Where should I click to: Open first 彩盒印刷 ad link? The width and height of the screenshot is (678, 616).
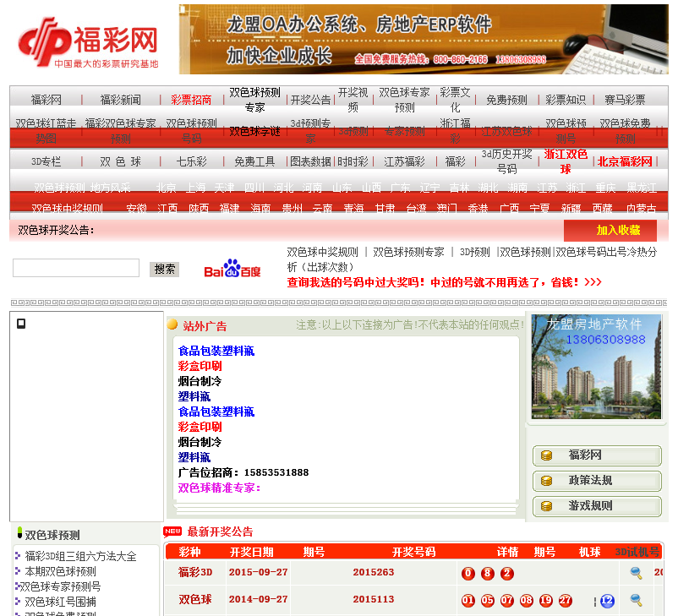(x=200, y=366)
